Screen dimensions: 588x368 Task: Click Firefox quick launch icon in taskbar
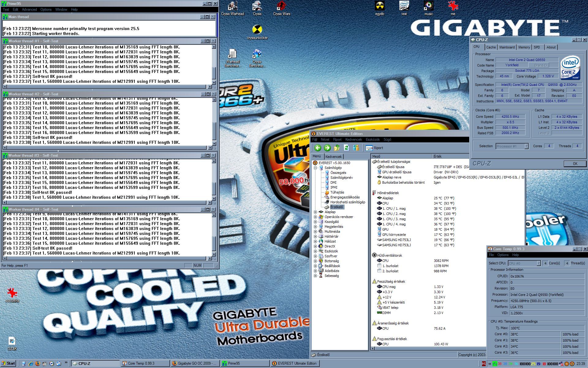point(38,363)
